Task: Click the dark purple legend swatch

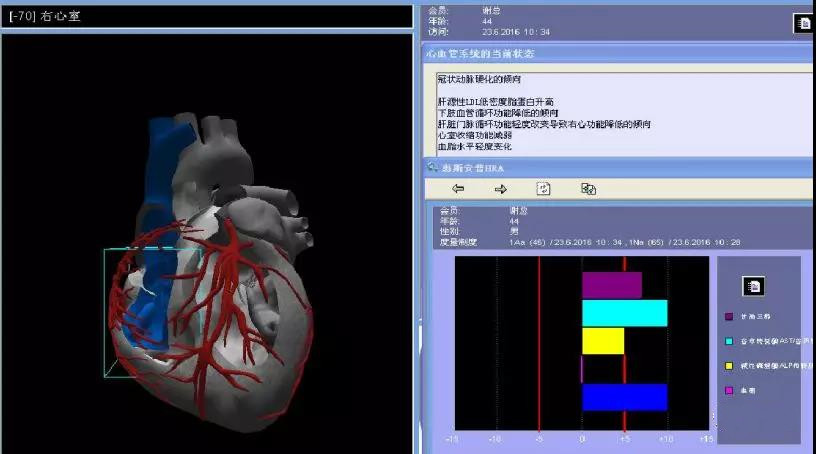Action: pyautogui.click(x=729, y=317)
